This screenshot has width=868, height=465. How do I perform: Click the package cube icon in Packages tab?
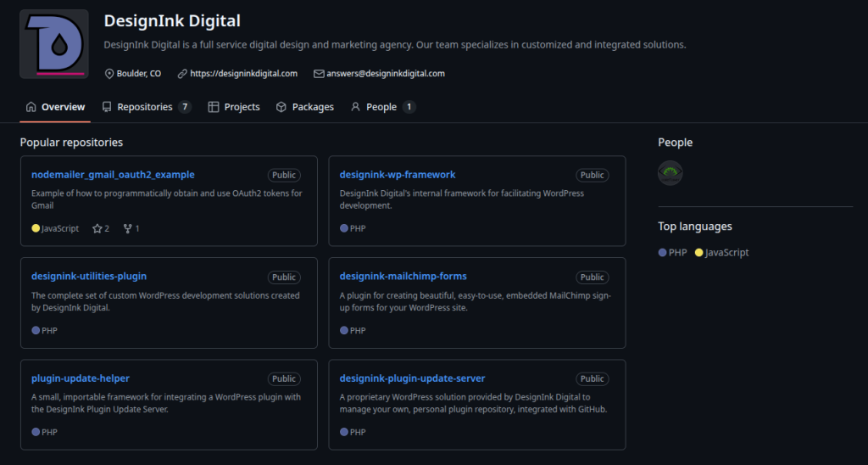(281, 107)
